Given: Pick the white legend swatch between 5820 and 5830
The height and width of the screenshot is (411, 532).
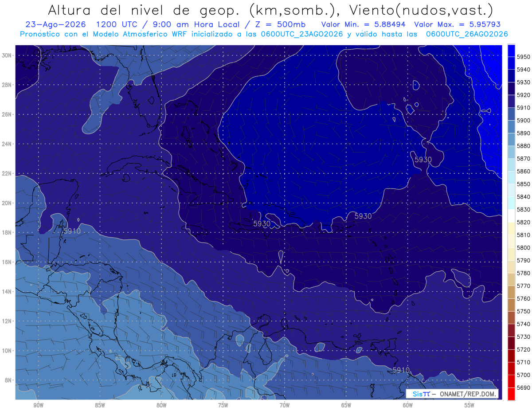Looking at the screenshot, I should tap(511, 216).
